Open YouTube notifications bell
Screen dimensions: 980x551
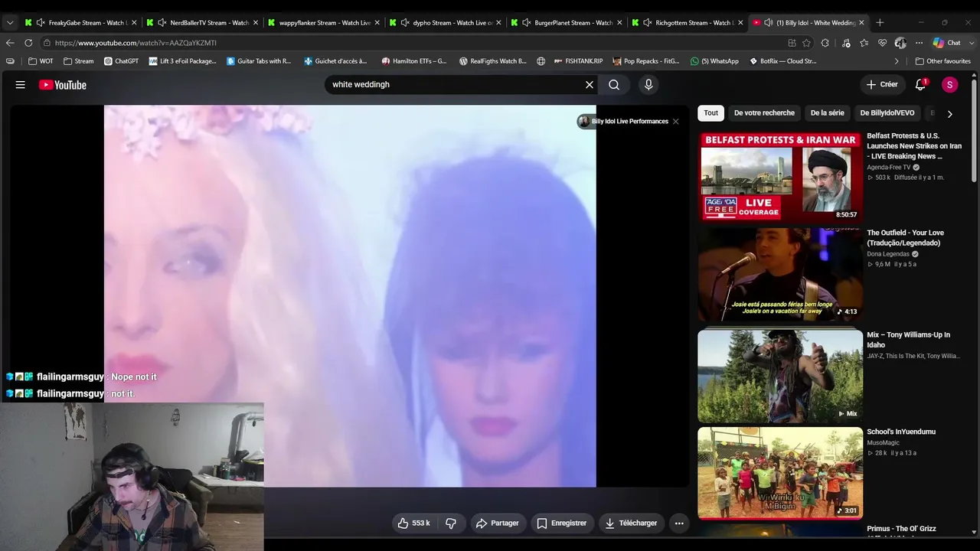point(921,85)
